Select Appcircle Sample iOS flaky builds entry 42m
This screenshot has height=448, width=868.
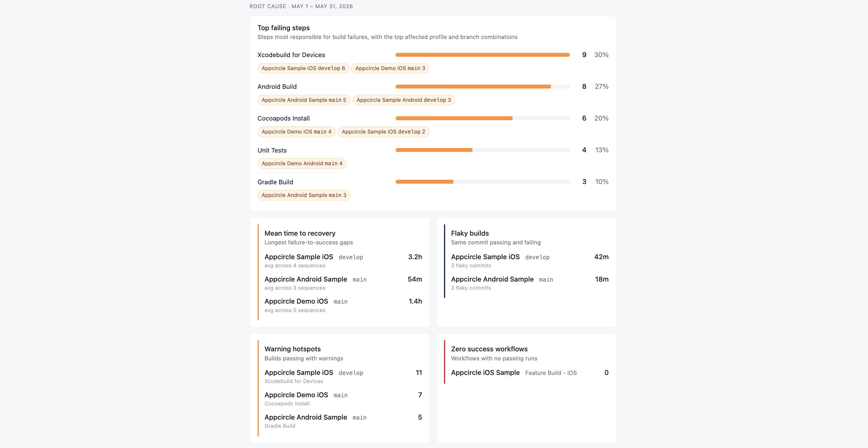[x=530, y=261]
